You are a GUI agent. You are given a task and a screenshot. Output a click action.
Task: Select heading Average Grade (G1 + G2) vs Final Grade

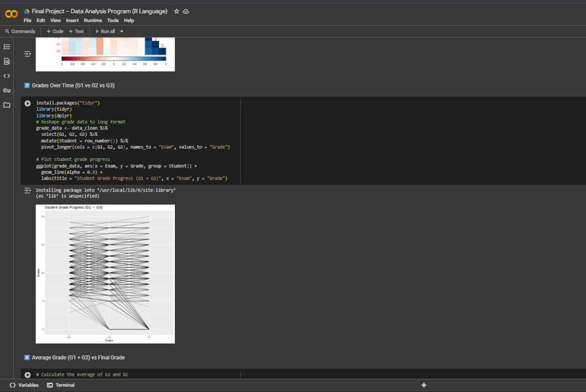78,357
